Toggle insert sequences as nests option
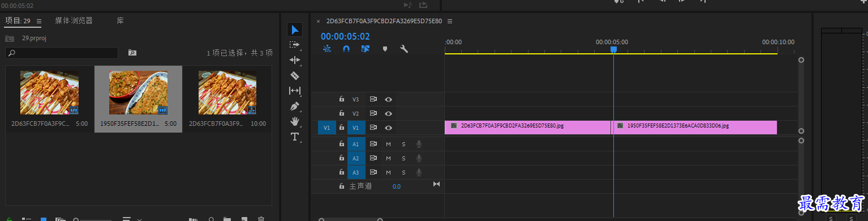The height and width of the screenshot is (221, 868). tap(327, 49)
